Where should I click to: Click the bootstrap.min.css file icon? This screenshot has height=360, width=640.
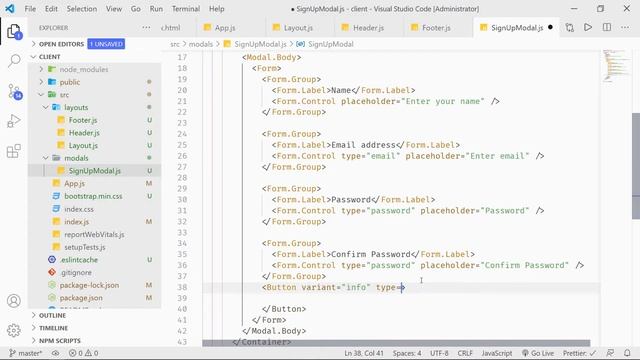(x=56, y=196)
